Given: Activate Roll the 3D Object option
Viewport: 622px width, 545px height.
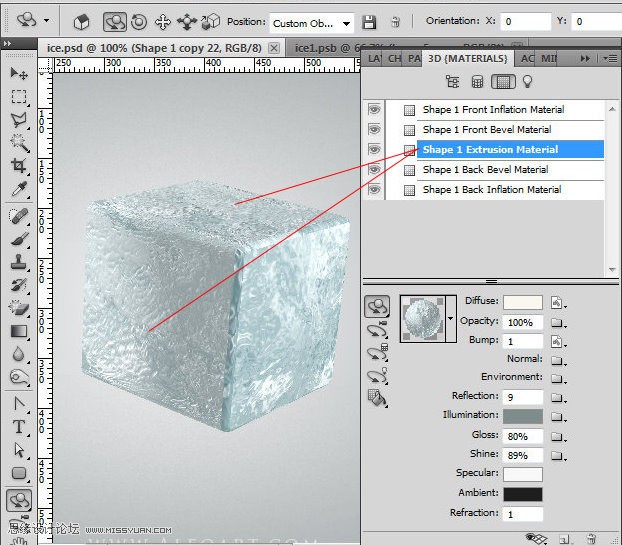Looking at the screenshot, I should (x=139, y=22).
